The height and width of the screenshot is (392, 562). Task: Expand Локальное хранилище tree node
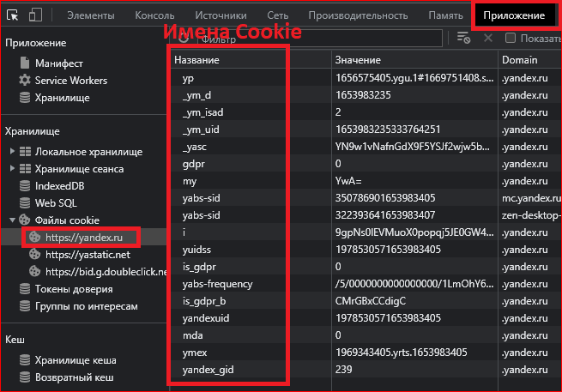(x=12, y=151)
